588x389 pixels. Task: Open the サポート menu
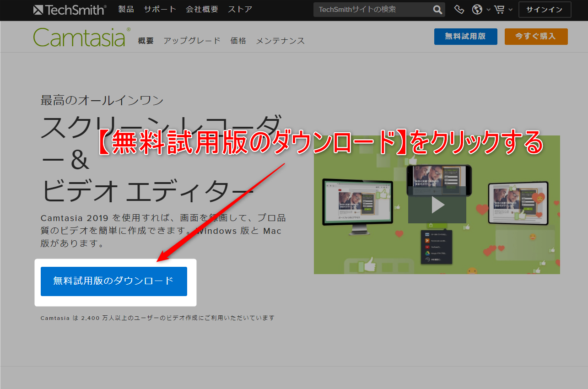(160, 9)
